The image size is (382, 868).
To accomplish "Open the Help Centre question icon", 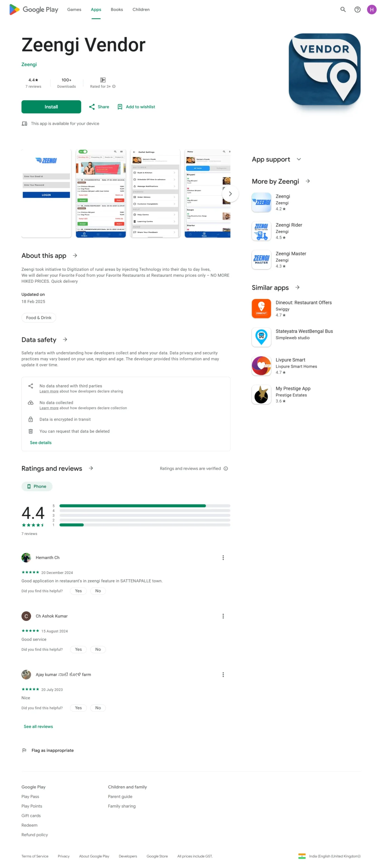I will click(x=357, y=9).
